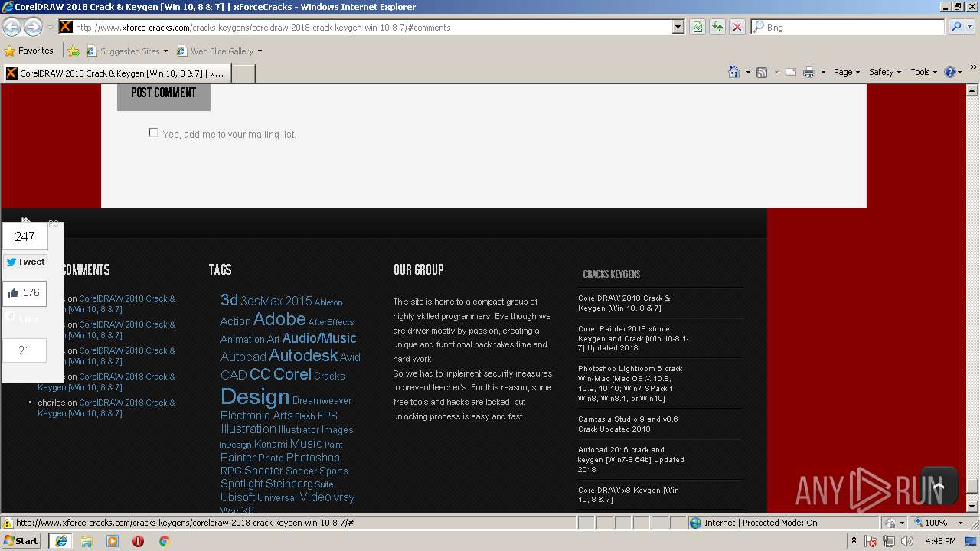Click the vertical scrollbar thumb
This screenshot has width=980, height=551.
click(972, 486)
